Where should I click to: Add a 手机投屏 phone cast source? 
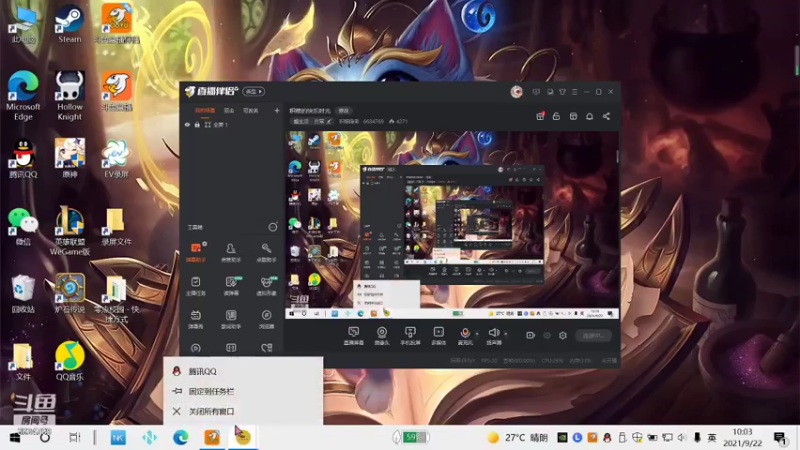click(410, 336)
